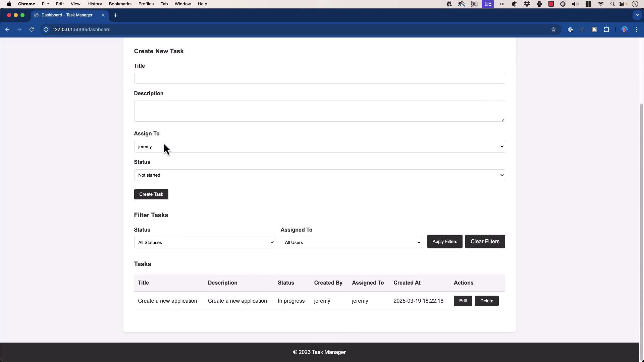Click the page reload icon
The image size is (644, 362).
tap(32, 29)
